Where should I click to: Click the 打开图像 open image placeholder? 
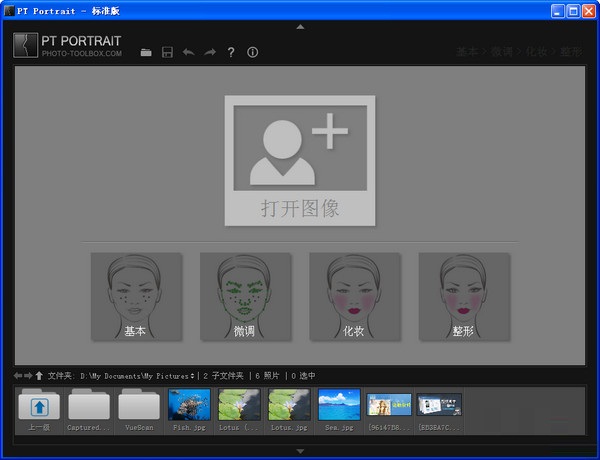[x=300, y=161]
